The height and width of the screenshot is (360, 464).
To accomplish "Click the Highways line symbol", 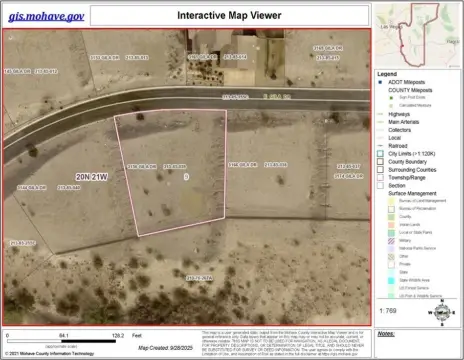I will [380, 114].
